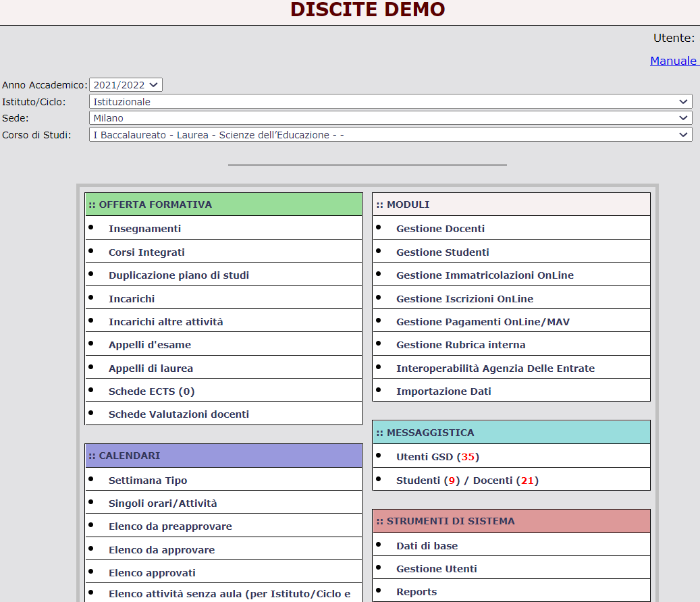Open Gestione Studenti module

(x=443, y=252)
